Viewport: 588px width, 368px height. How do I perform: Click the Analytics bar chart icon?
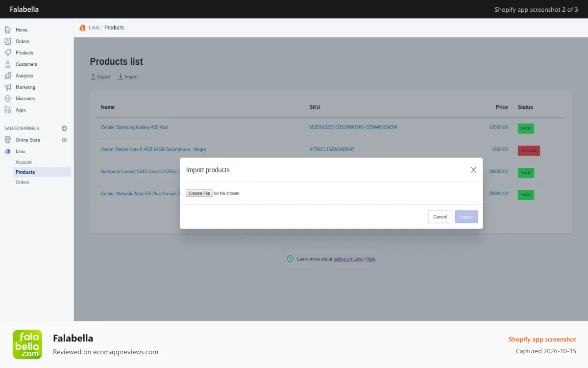(8, 76)
